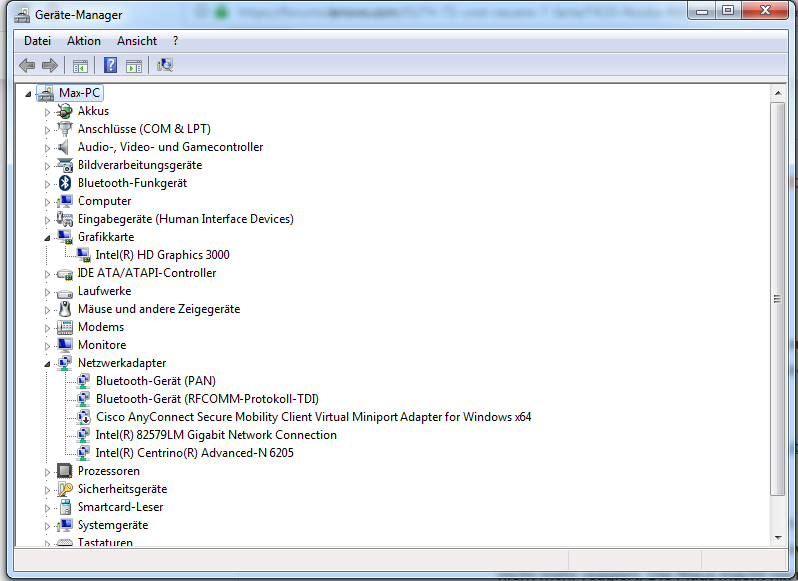This screenshot has width=798, height=581.
Task: Click the Sicherheitsgeräte key icon
Action: pyautogui.click(x=65, y=489)
